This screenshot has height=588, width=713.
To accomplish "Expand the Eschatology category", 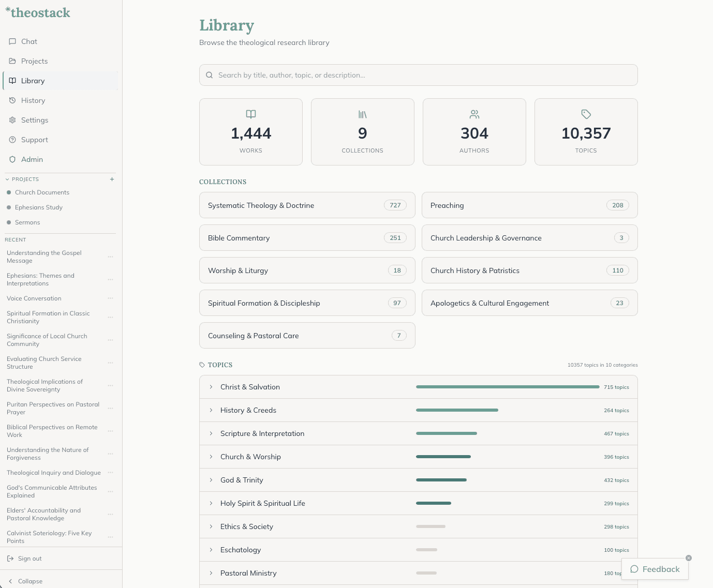I will point(211,550).
